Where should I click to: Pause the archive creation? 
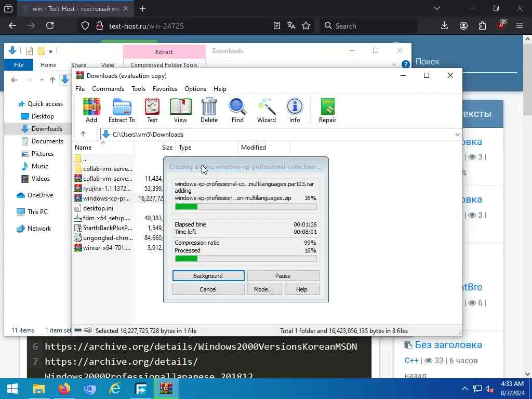pos(283,275)
